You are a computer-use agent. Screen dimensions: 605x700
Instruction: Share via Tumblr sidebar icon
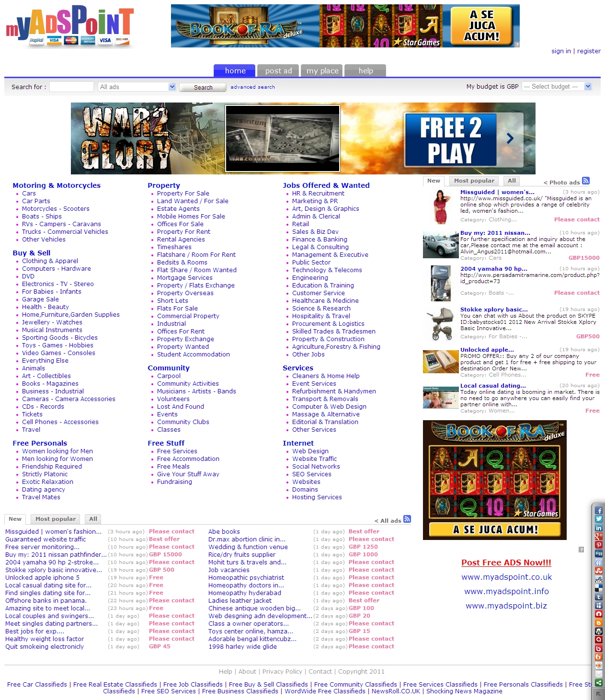click(599, 597)
